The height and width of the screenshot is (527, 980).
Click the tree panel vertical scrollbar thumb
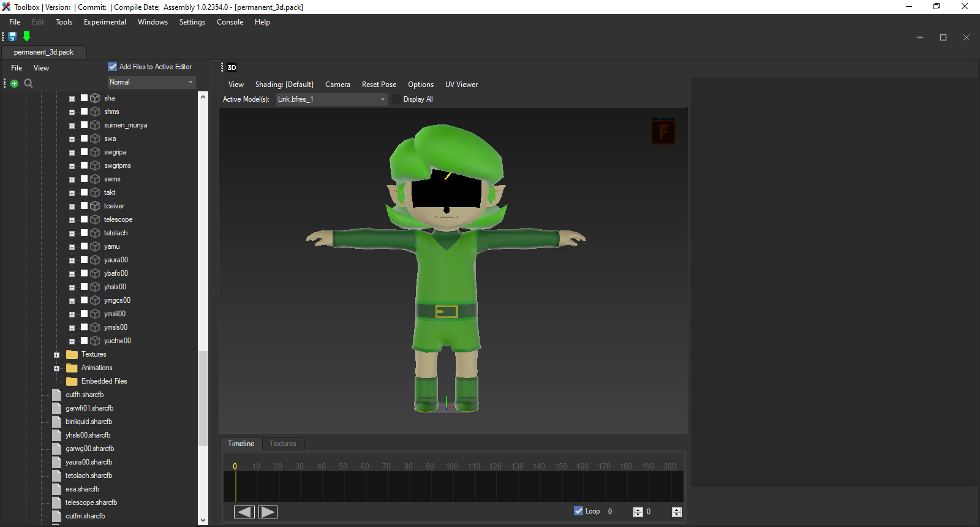point(203,398)
